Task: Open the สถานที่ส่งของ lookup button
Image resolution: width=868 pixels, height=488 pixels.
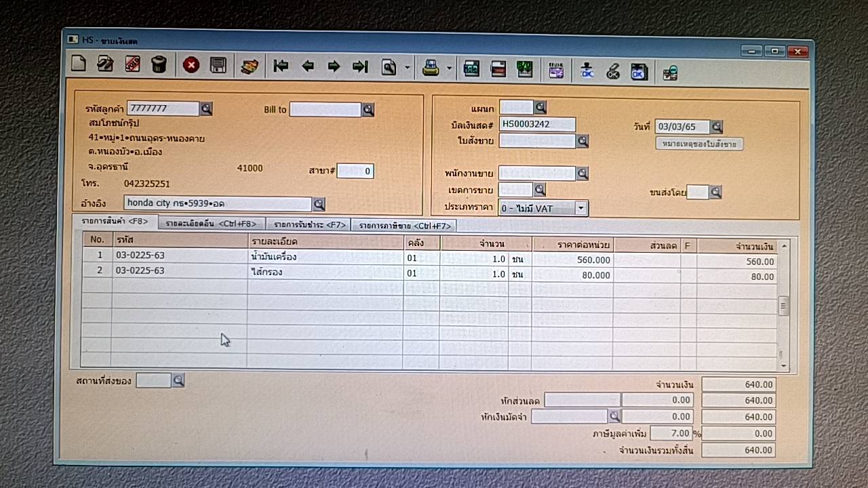Action: tap(178, 381)
